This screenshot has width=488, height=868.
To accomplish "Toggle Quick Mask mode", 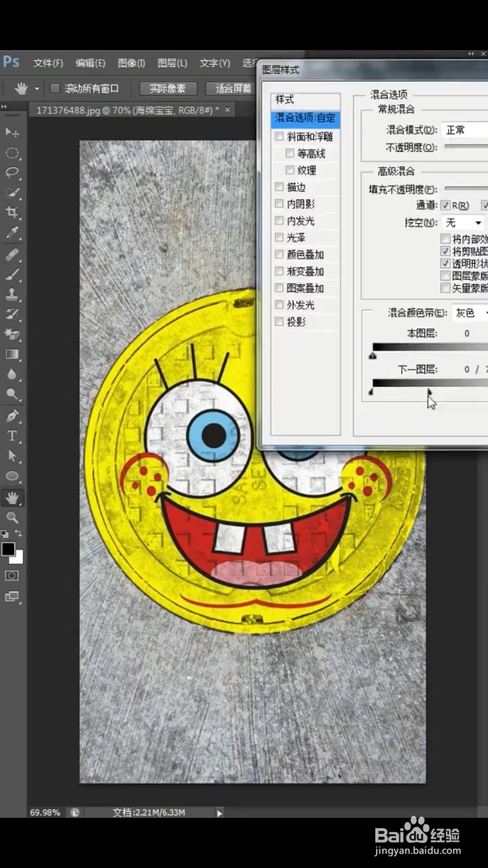I will (12, 575).
